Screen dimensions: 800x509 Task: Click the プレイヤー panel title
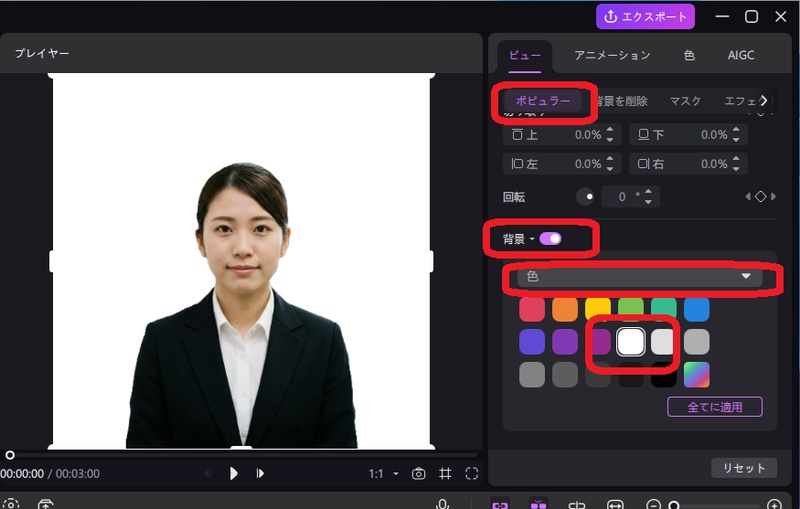42,53
